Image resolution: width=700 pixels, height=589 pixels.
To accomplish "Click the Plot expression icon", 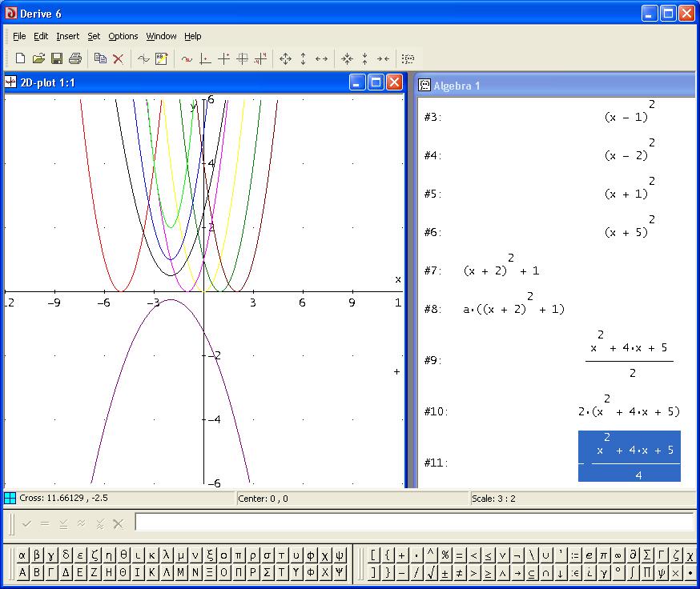I will coord(143,58).
